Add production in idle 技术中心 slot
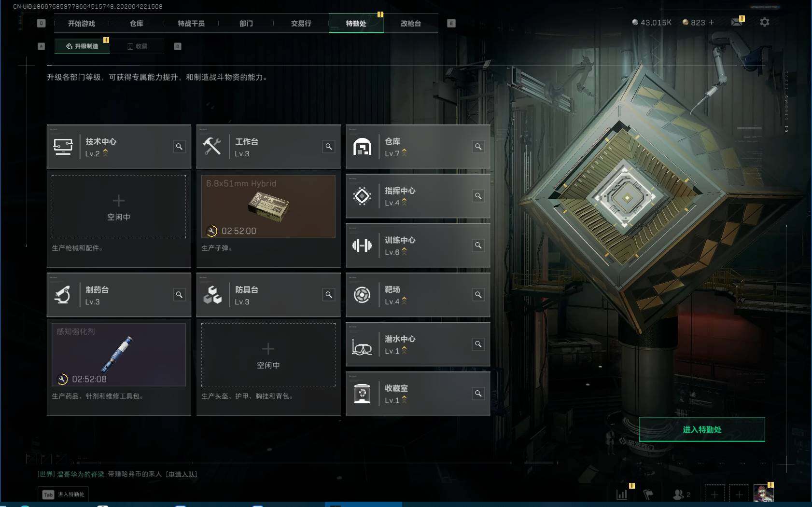The width and height of the screenshot is (812, 507). point(119,206)
